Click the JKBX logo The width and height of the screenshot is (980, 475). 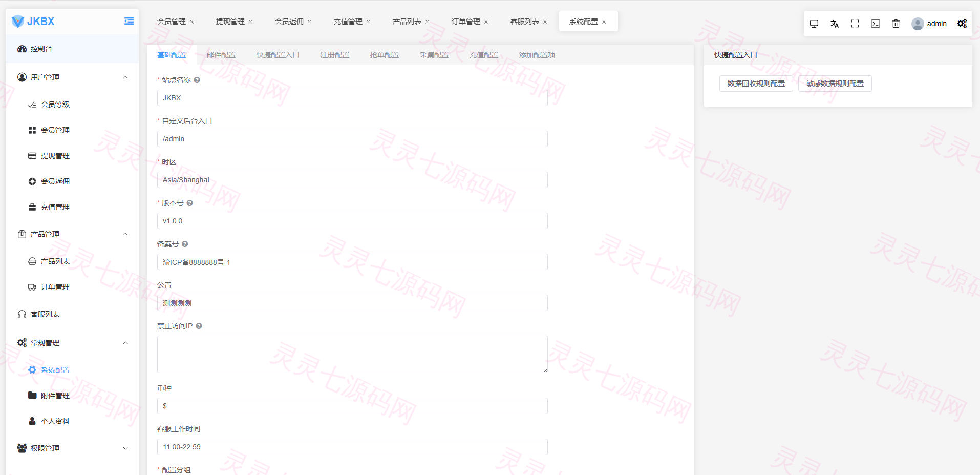point(33,21)
